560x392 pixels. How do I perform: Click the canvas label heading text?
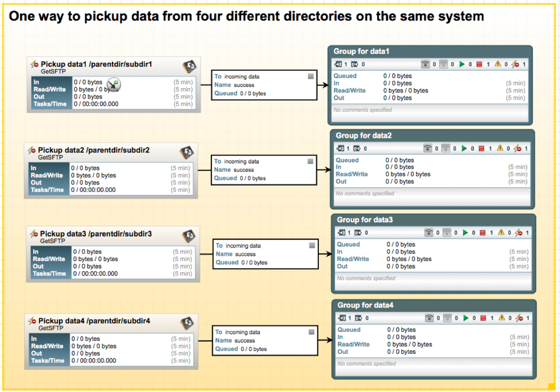point(247,17)
